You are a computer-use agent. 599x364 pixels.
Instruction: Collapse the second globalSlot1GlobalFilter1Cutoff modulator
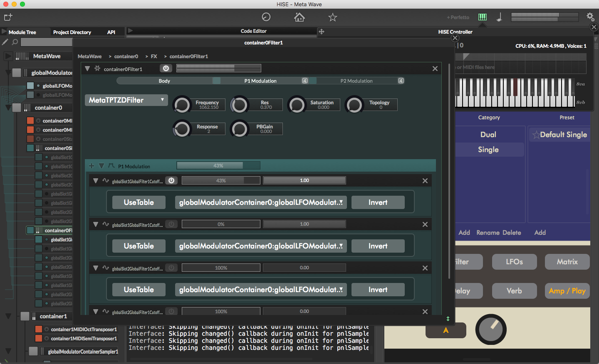tap(96, 224)
